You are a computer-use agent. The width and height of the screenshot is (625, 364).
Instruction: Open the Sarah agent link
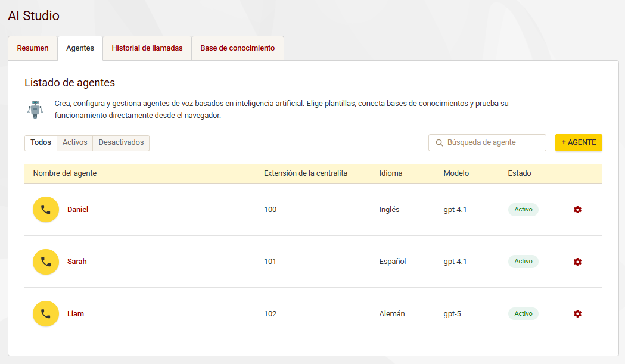(77, 262)
